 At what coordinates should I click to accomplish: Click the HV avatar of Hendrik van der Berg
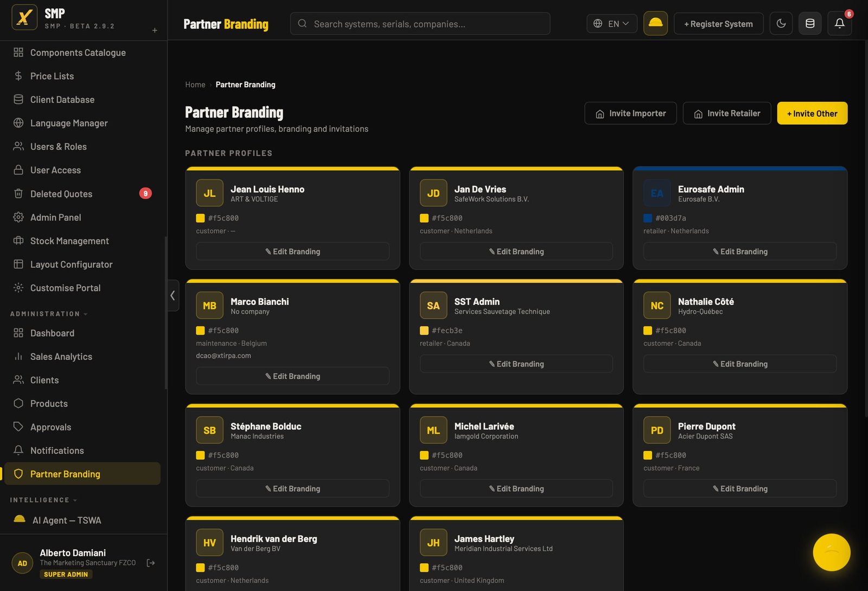point(209,543)
